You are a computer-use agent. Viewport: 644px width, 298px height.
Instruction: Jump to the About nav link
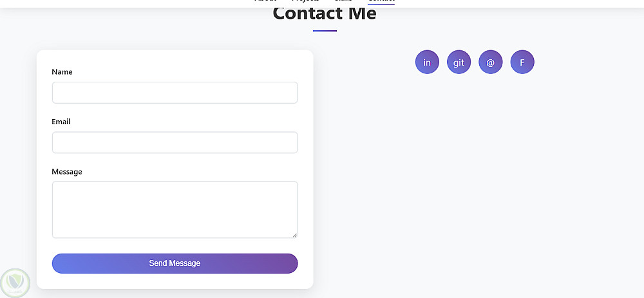pos(265,1)
